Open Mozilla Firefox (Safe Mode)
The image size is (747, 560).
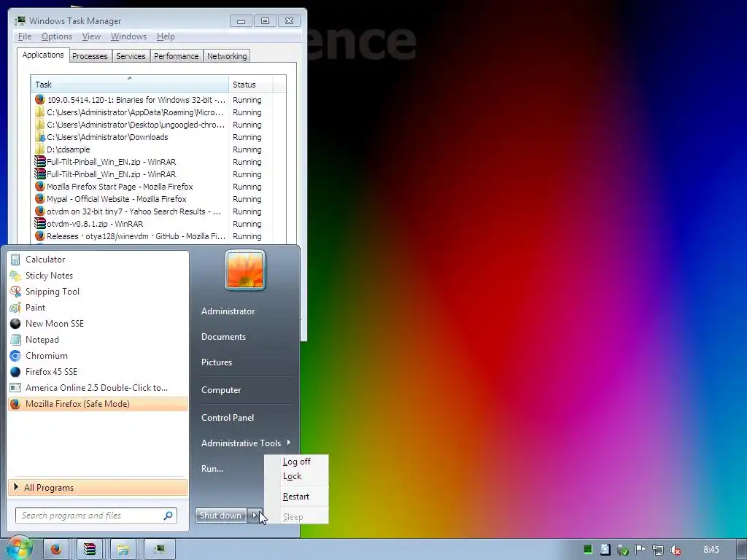[x=98, y=404]
